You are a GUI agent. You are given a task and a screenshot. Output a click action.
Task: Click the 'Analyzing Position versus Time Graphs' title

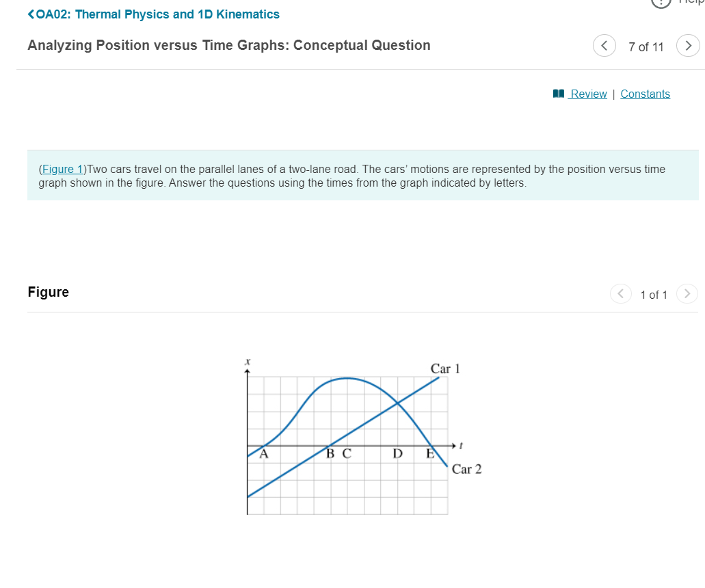click(228, 45)
